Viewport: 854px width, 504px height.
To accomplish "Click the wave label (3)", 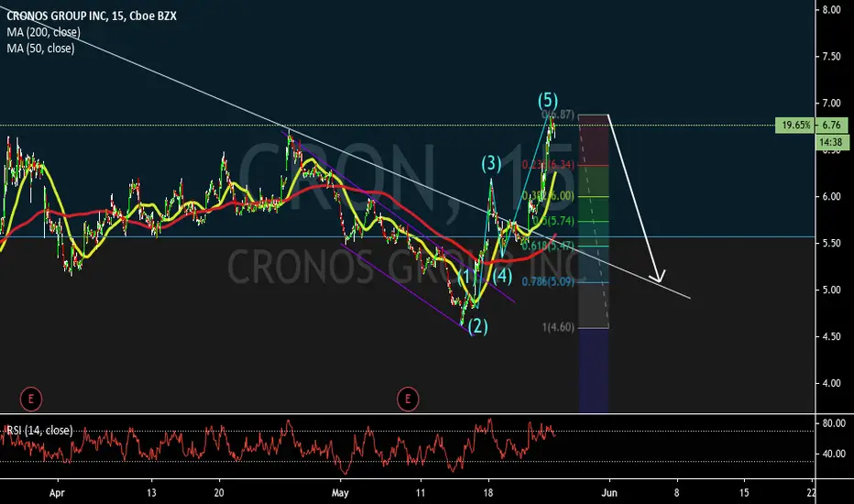I will pos(491,163).
